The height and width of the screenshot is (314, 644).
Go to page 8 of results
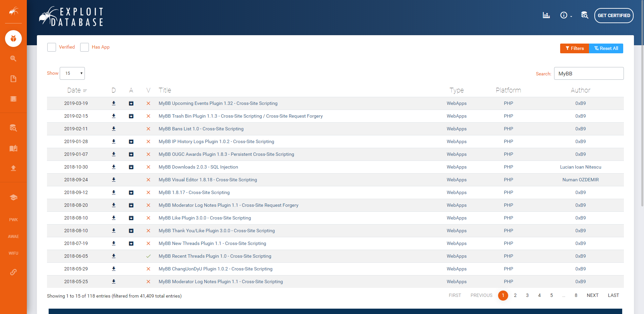(x=576, y=295)
